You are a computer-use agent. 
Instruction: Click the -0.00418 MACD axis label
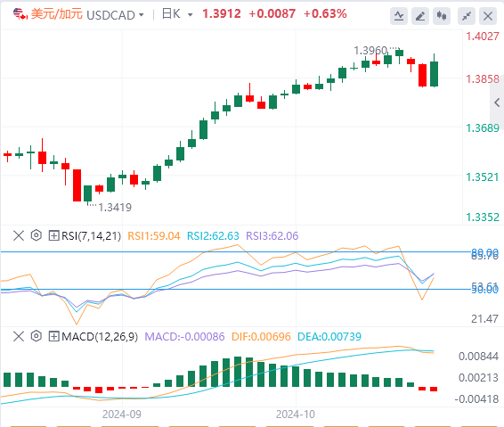point(476,399)
